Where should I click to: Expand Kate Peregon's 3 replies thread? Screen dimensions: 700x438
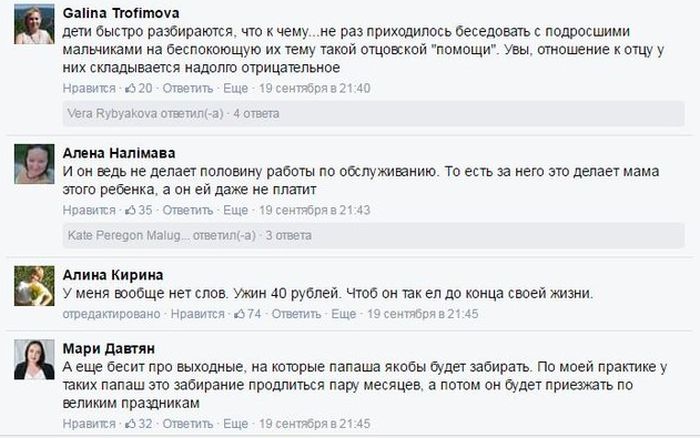coord(176,235)
